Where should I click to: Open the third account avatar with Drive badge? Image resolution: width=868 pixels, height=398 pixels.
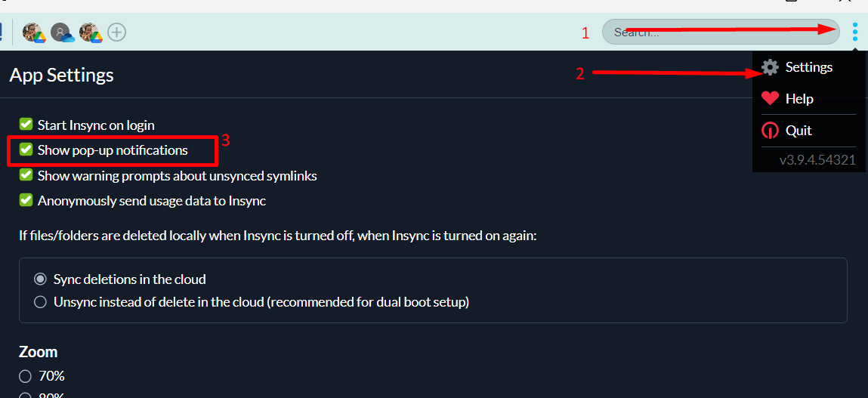pos(91,32)
